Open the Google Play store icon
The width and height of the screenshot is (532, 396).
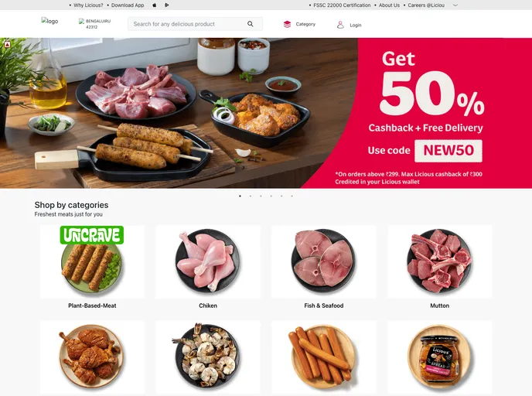[166, 5]
